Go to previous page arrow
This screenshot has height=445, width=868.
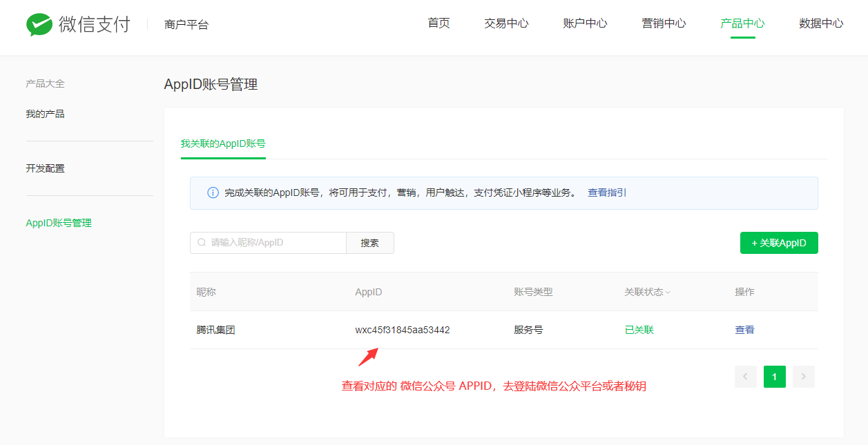point(746,377)
